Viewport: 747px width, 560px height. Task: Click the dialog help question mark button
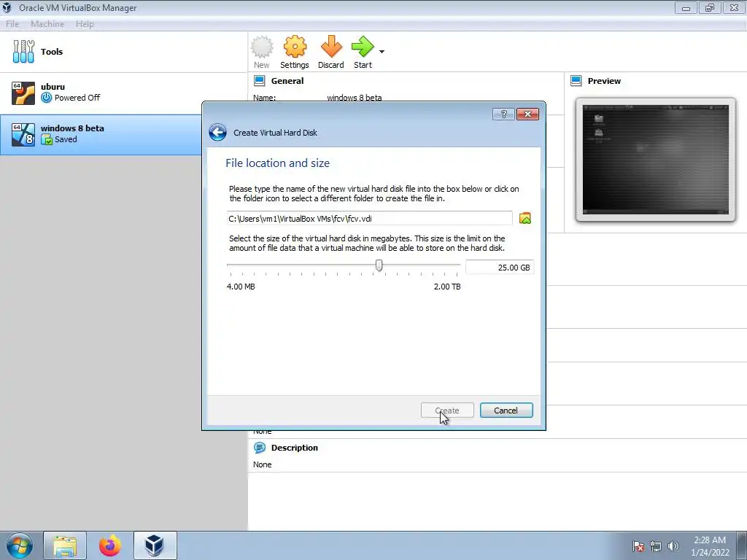[503, 114]
